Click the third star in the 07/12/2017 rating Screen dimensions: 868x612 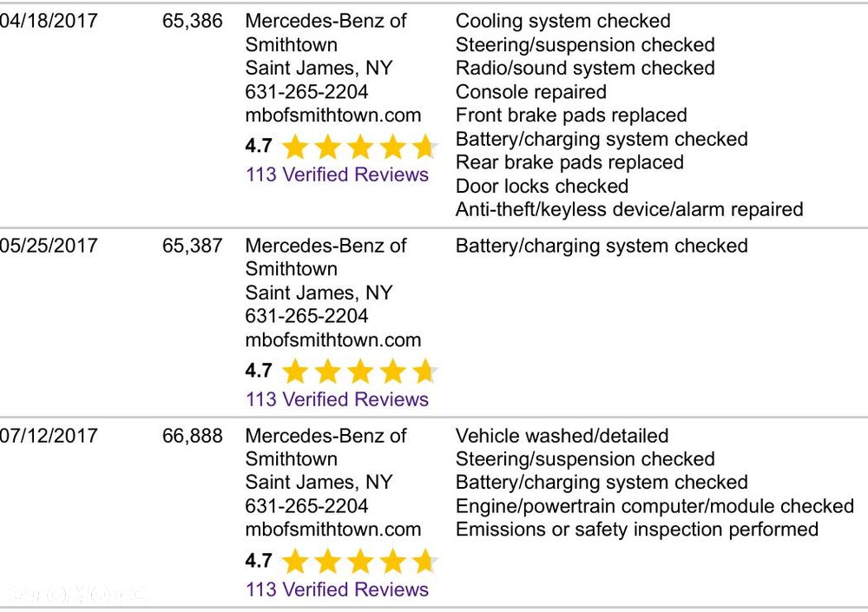tap(360, 561)
